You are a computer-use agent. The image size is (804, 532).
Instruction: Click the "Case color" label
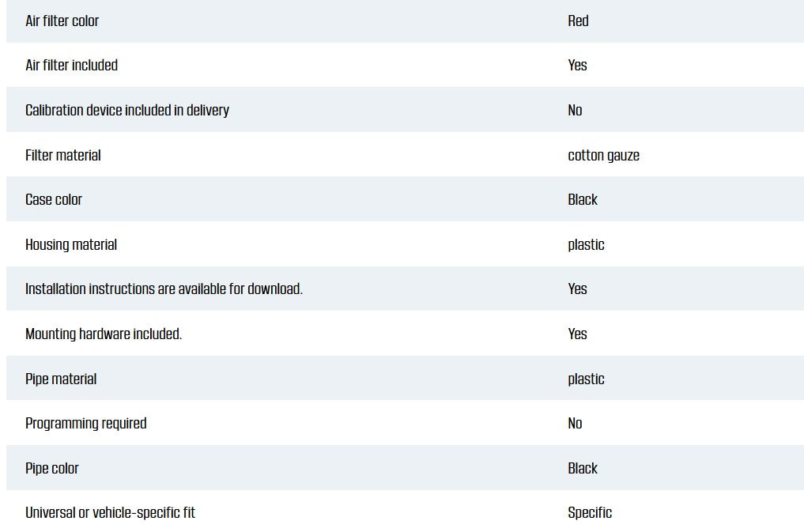pyautogui.click(x=54, y=200)
